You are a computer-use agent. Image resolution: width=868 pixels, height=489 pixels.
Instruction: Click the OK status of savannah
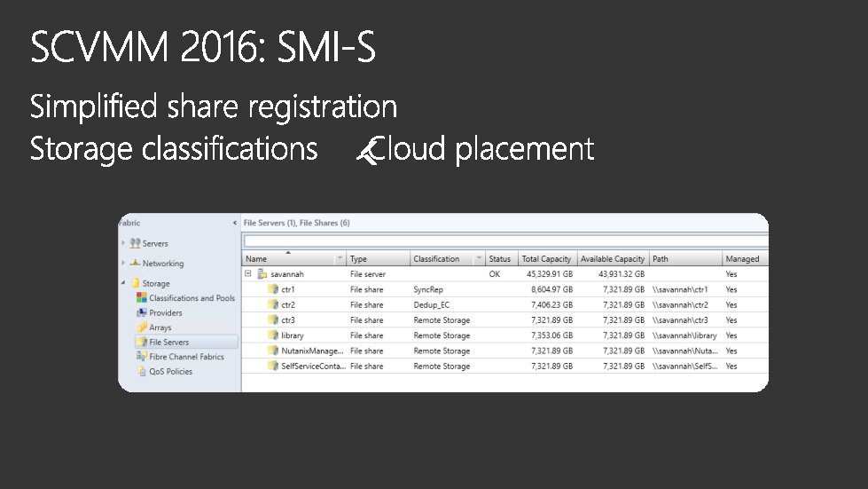(x=495, y=274)
